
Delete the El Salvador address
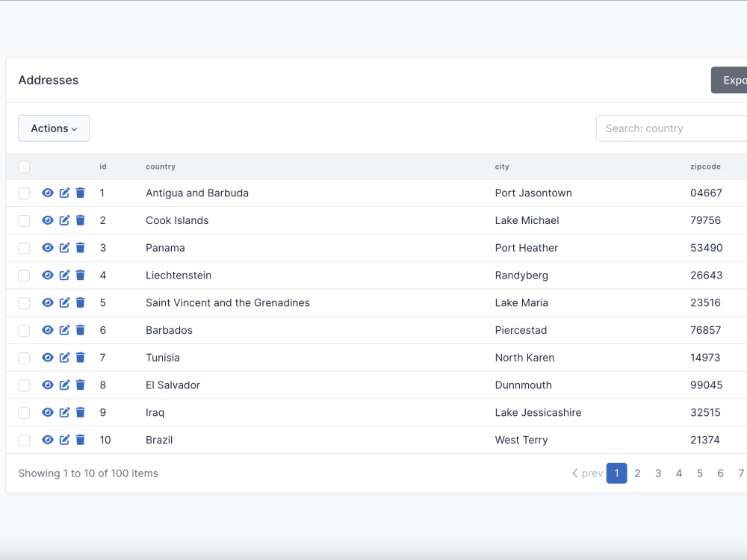pos(81,385)
